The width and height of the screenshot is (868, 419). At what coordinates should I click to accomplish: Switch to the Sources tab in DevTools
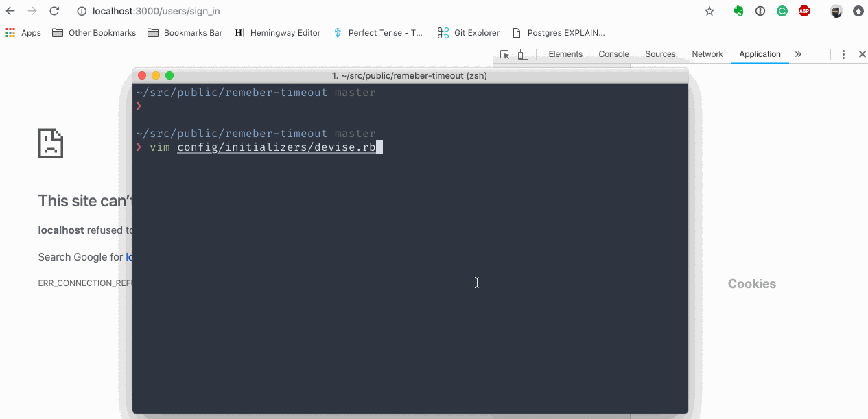coord(660,54)
